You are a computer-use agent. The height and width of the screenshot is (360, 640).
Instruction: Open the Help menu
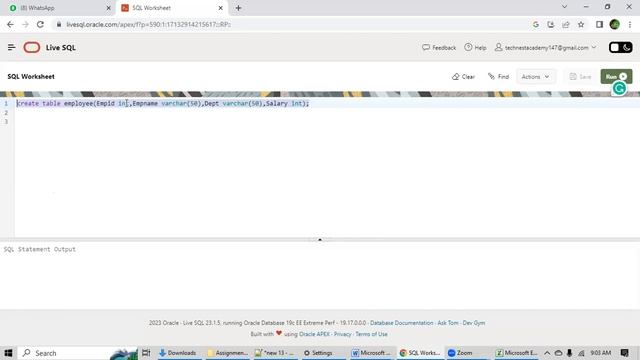(x=475, y=47)
